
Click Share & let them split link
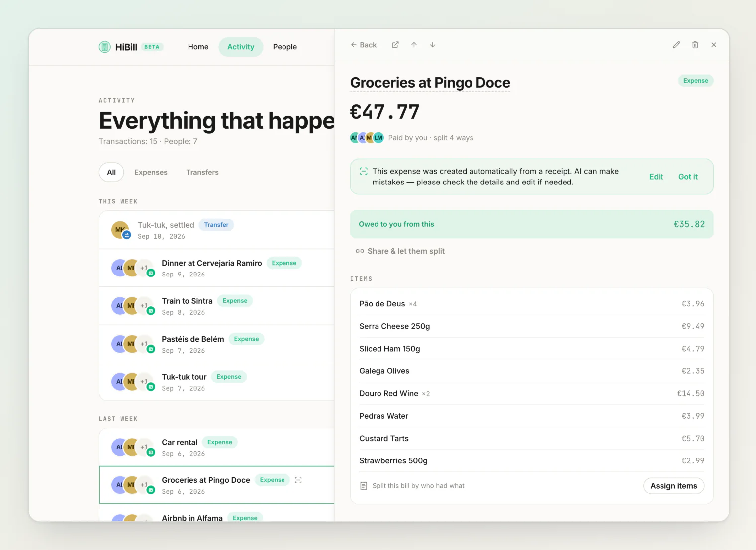click(400, 251)
